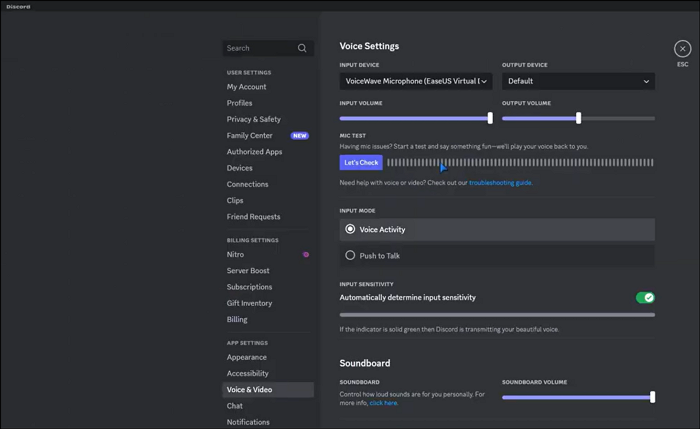Image resolution: width=700 pixels, height=429 pixels.
Task: Click the NEW badge beside Family Center
Action: click(x=299, y=136)
